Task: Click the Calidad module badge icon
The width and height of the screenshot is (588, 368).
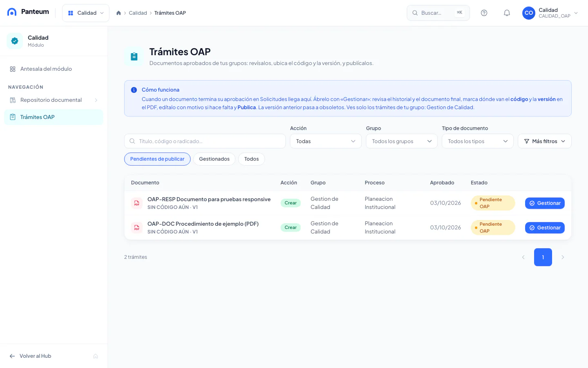Action: pyautogui.click(x=15, y=41)
